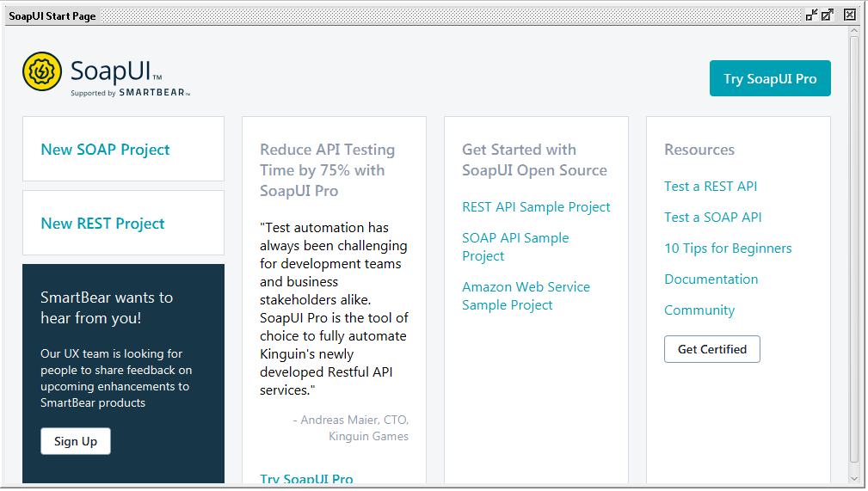The height and width of the screenshot is (491, 868).
Task: Click the Try SoapUI Pro button
Action: click(x=770, y=78)
